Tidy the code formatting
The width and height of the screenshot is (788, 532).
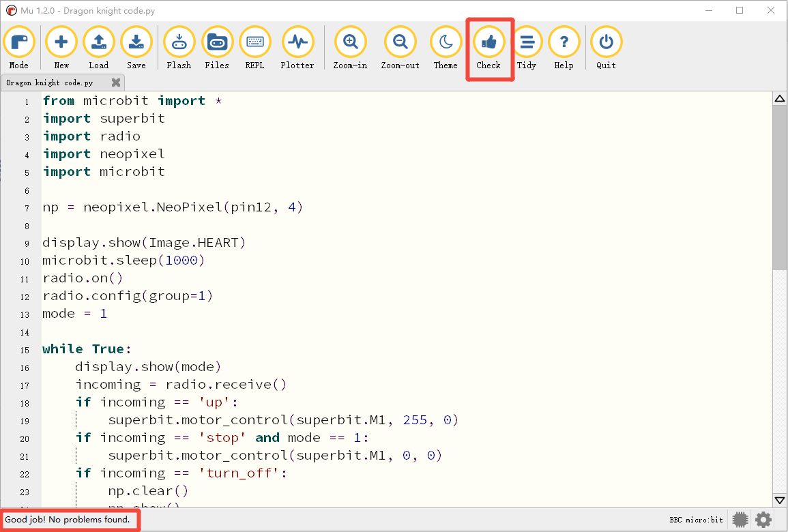(527, 48)
